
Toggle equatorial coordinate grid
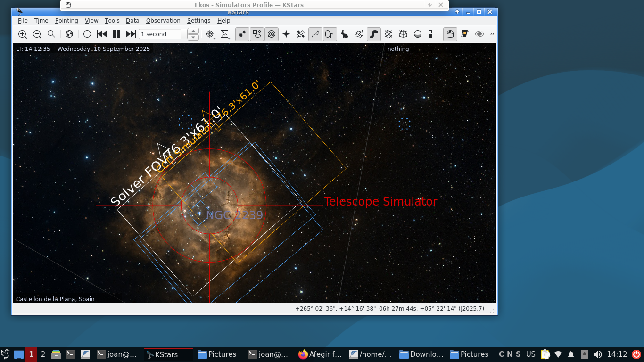388,34
